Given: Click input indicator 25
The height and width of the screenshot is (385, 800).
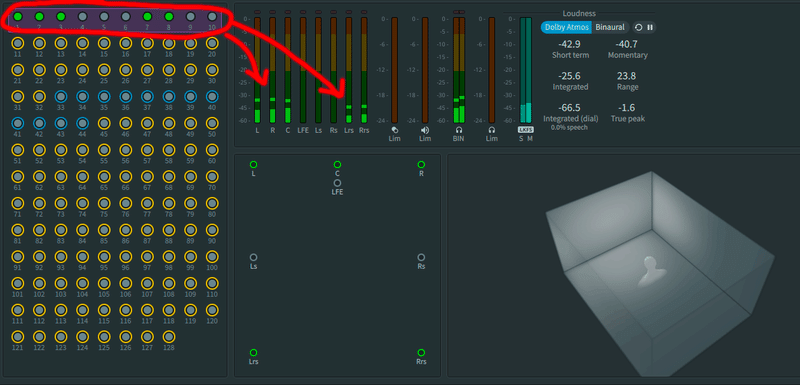Looking at the screenshot, I should pyautogui.click(x=104, y=70).
